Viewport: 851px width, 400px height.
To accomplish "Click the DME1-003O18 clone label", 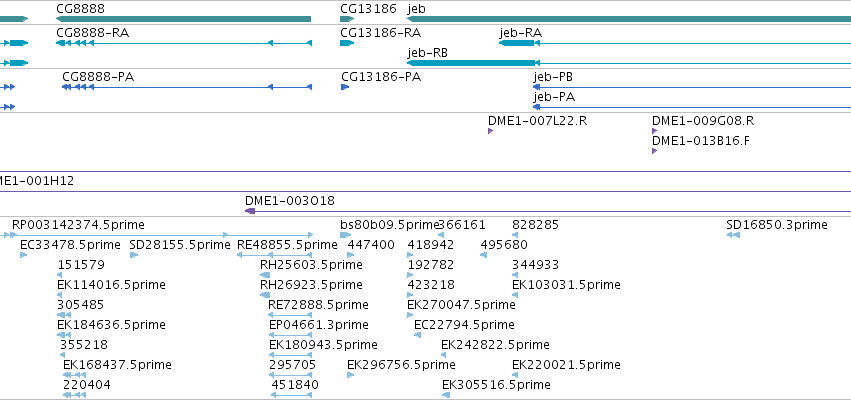I will (x=290, y=201).
